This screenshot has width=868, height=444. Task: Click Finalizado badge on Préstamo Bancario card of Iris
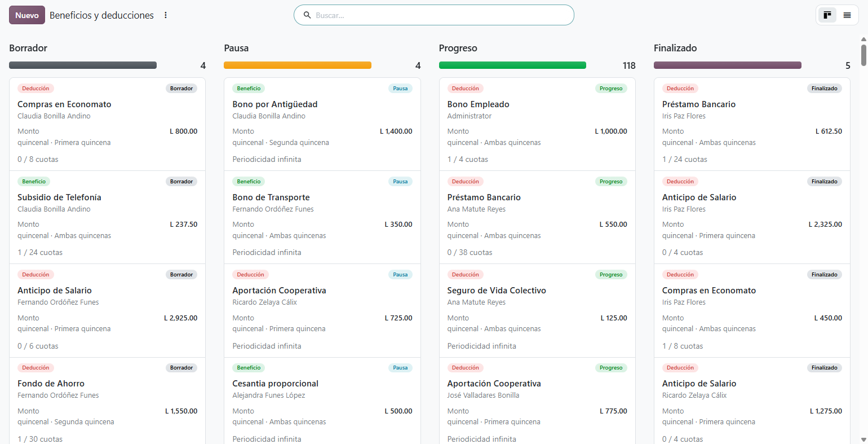(825, 89)
